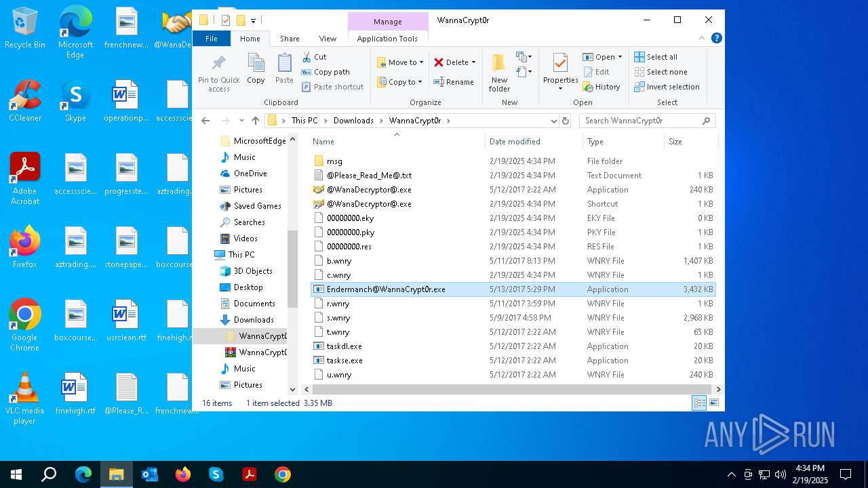This screenshot has height=488, width=868.
Task: Click the Search WannaCrypt0r field
Action: [x=647, y=121]
